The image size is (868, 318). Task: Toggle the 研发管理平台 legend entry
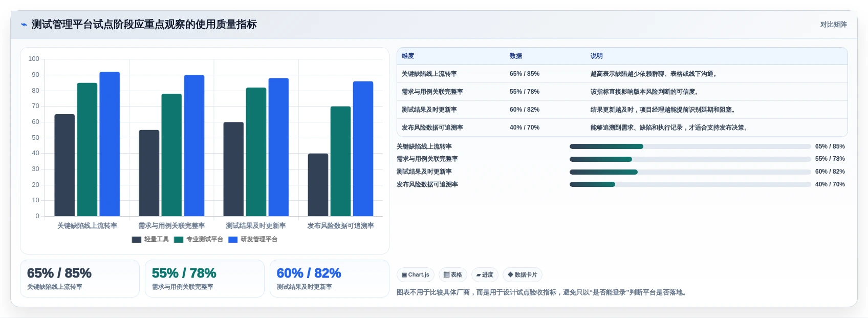[x=253, y=239]
